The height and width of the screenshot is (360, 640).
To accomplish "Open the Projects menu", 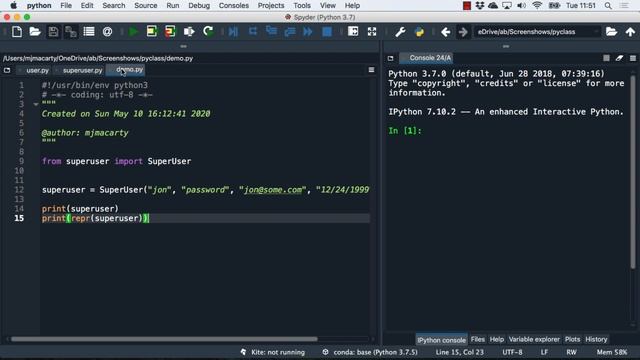I will click(271, 6).
